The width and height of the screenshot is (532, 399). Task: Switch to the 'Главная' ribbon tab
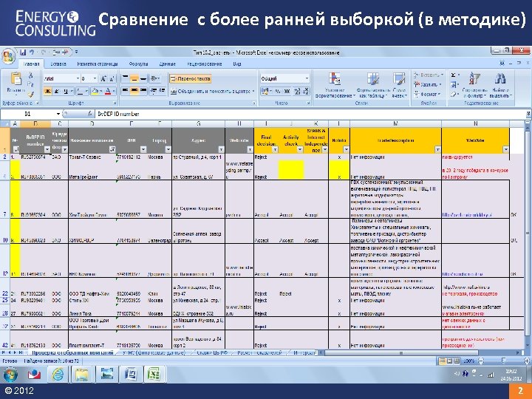[31, 64]
